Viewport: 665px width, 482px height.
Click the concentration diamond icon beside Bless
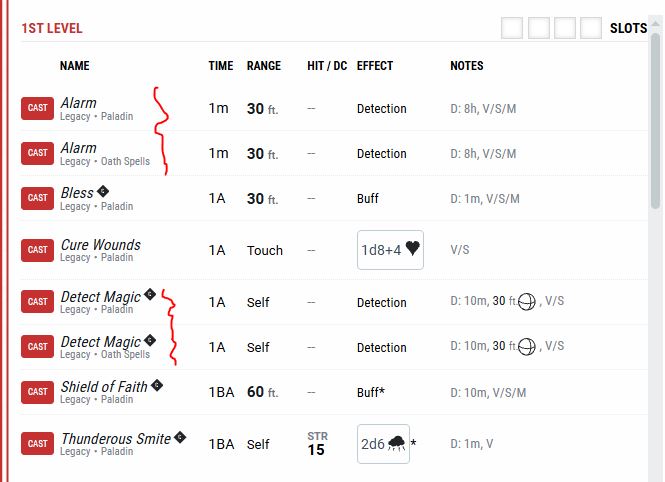click(x=103, y=192)
